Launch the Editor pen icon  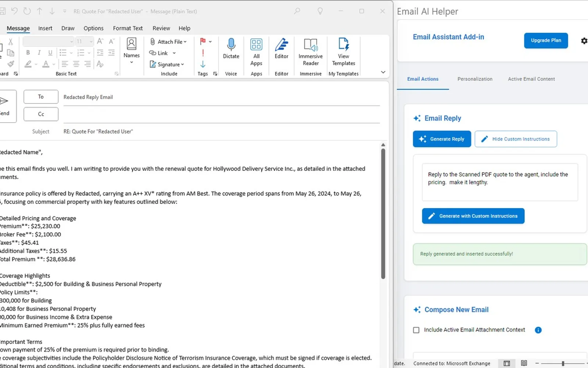282,45
